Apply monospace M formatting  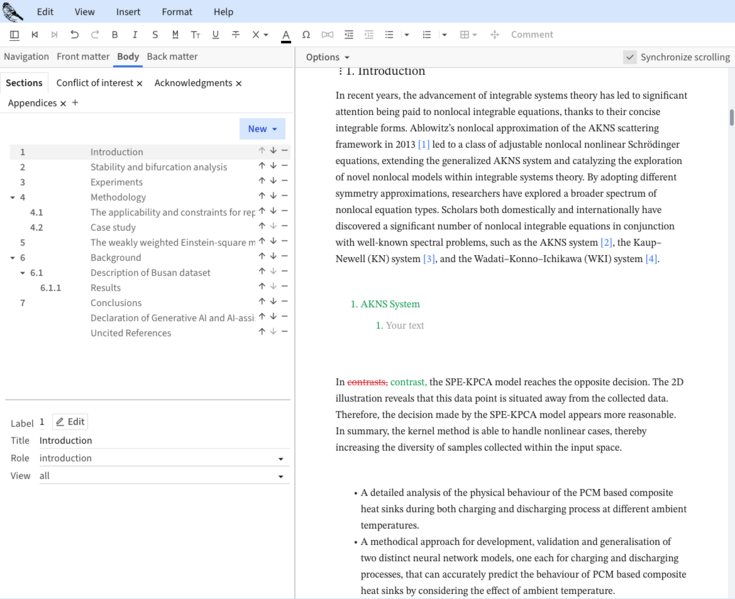[175, 35]
